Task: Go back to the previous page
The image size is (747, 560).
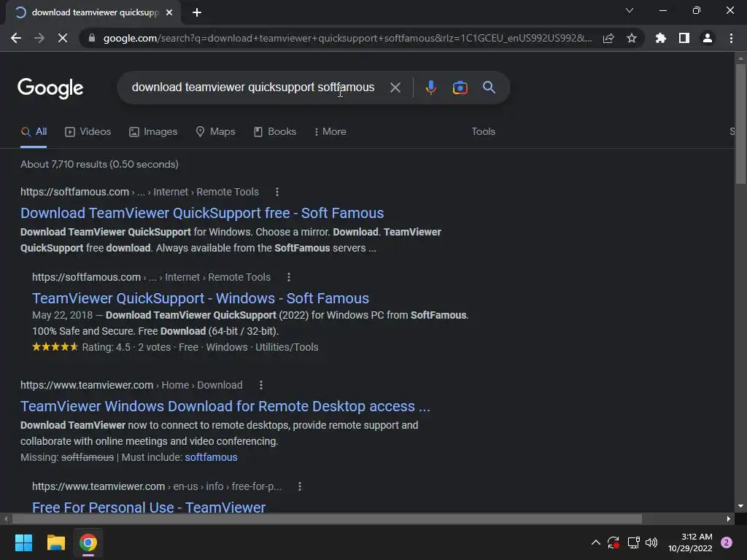Action: tap(16, 38)
